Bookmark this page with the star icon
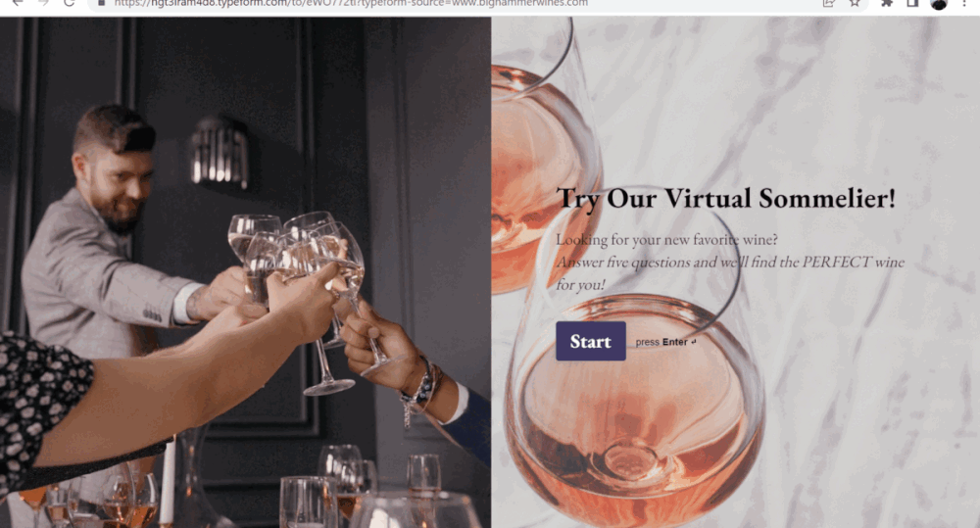 (x=855, y=3)
